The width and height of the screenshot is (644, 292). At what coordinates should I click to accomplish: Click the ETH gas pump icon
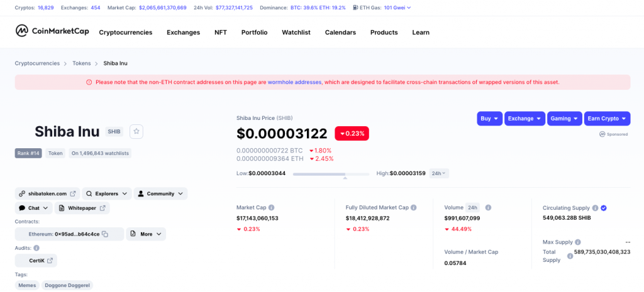point(356,8)
